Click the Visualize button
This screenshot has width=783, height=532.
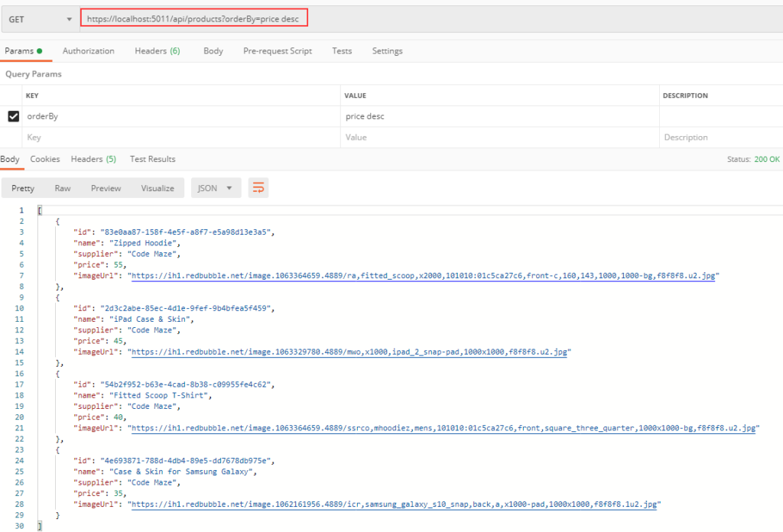pyautogui.click(x=157, y=188)
